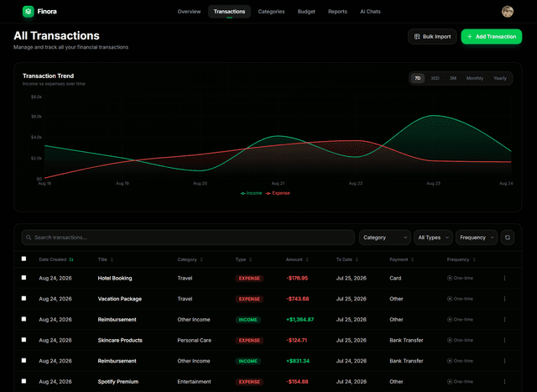Click the Finora logo icon
Viewport: 537px width, 392px height.
click(28, 12)
